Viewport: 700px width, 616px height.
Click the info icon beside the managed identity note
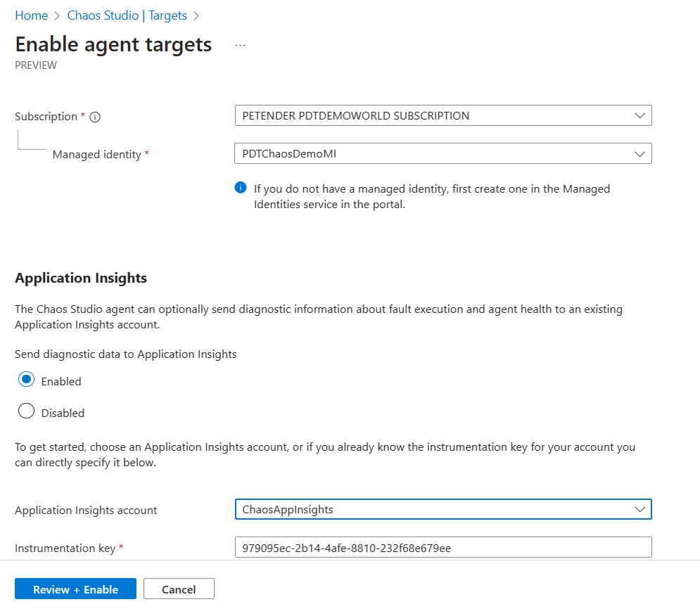(240, 188)
